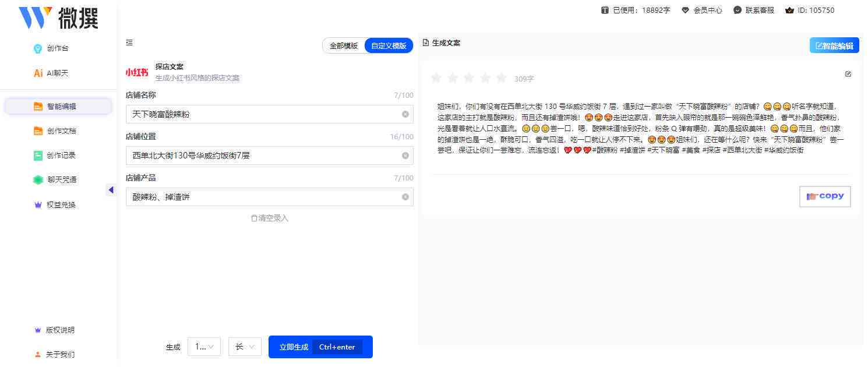
Task: Switch to the 自定义模版 tab
Action: (389, 45)
